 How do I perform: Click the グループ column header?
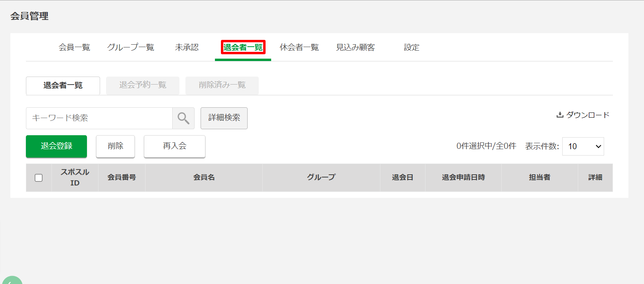(321, 177)
